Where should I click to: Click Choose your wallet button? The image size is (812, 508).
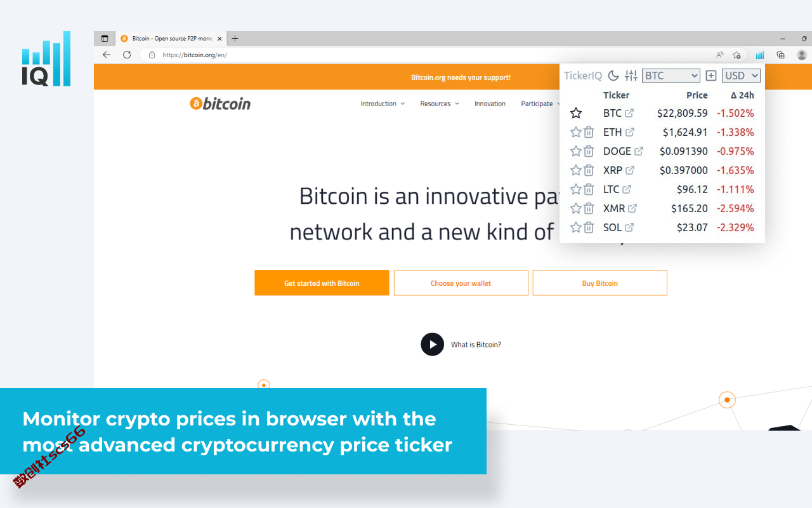tap(461, 283)
